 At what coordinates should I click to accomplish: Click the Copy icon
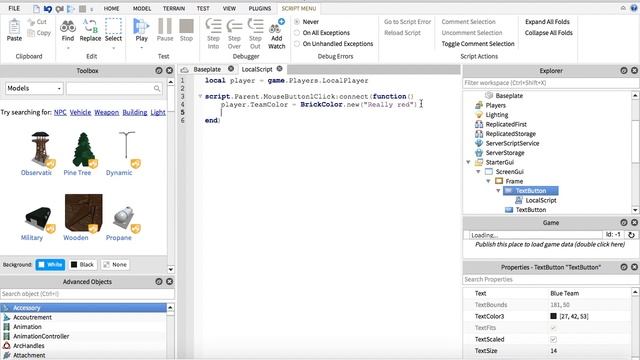[x=31, y=33]
